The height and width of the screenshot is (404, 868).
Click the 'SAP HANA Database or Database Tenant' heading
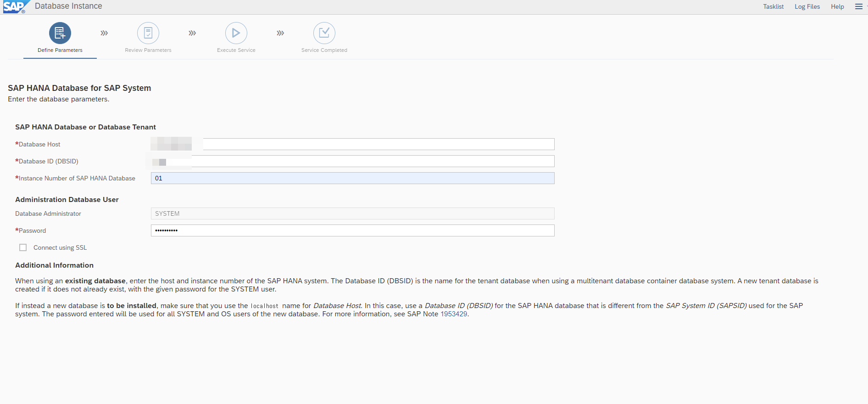tap(85, 127)
